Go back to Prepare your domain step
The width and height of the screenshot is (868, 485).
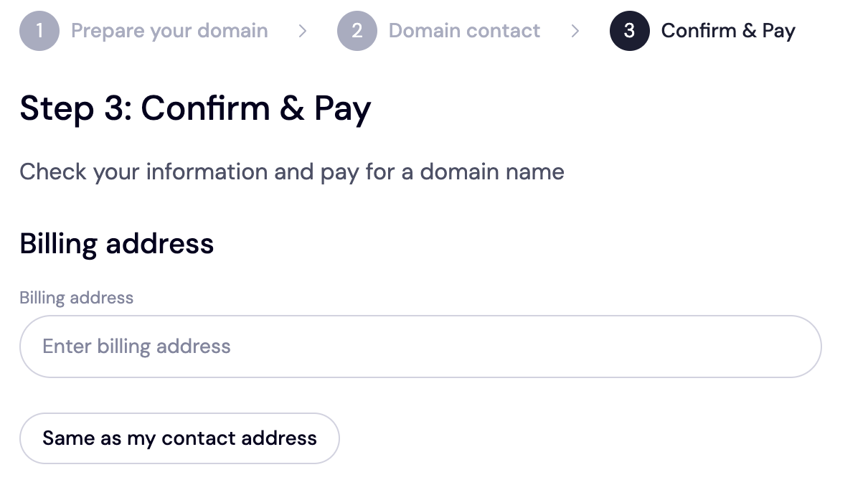[169, 31]
